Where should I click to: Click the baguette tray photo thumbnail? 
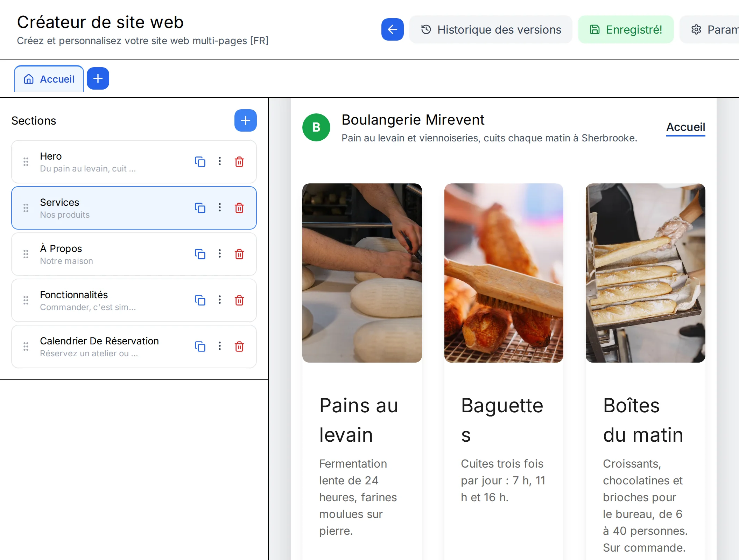[x=646, y=273]
